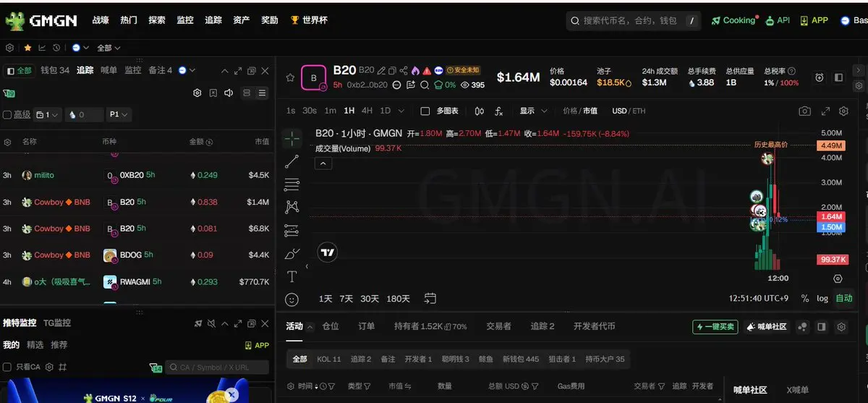Click the CA / Symbol / X URL field
The width and height of the screenshot is (868, 403).
(x=217, y=368)
